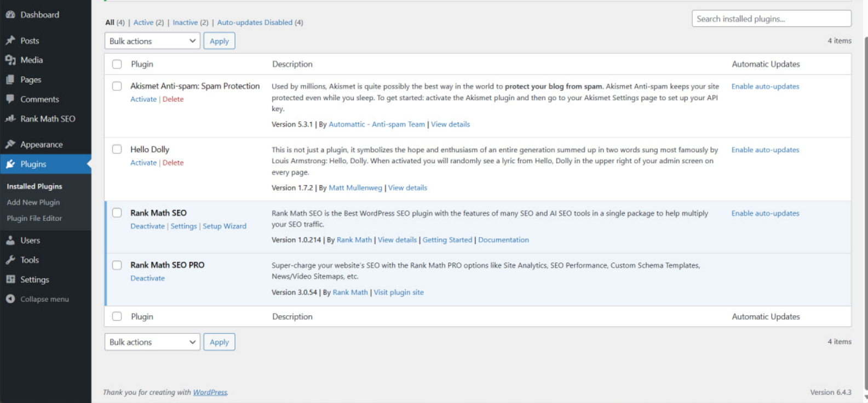Tick the select-all checkbox in table footer

pos(117,316)
